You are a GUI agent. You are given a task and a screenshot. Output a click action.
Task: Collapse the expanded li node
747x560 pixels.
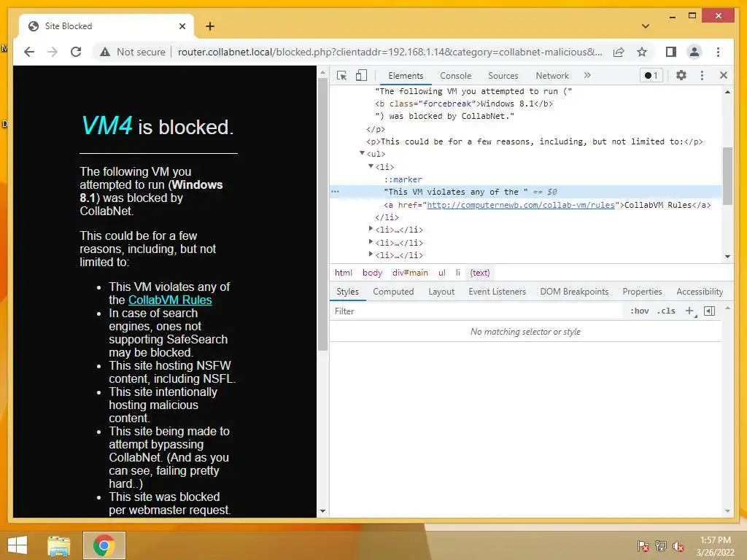pyautogui.click(x=371, y=166)
